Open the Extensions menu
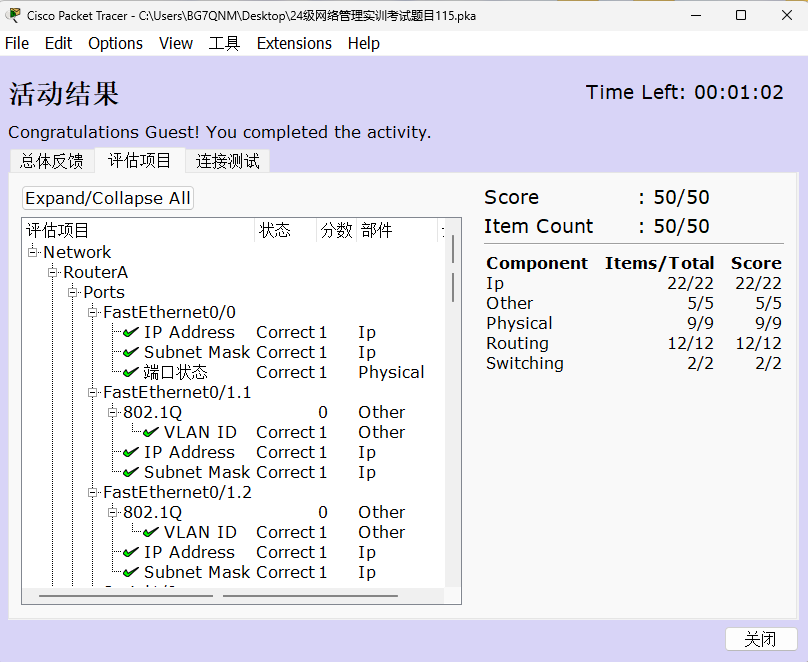 tap(294, 43)
